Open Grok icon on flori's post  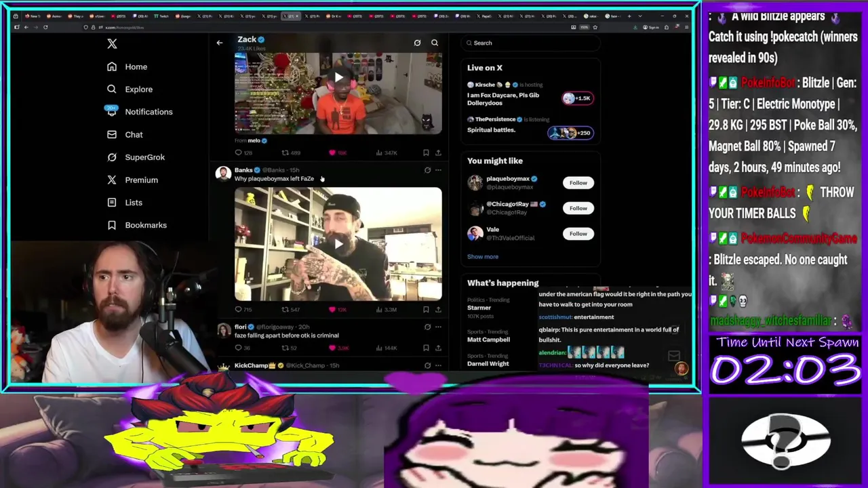427,327
